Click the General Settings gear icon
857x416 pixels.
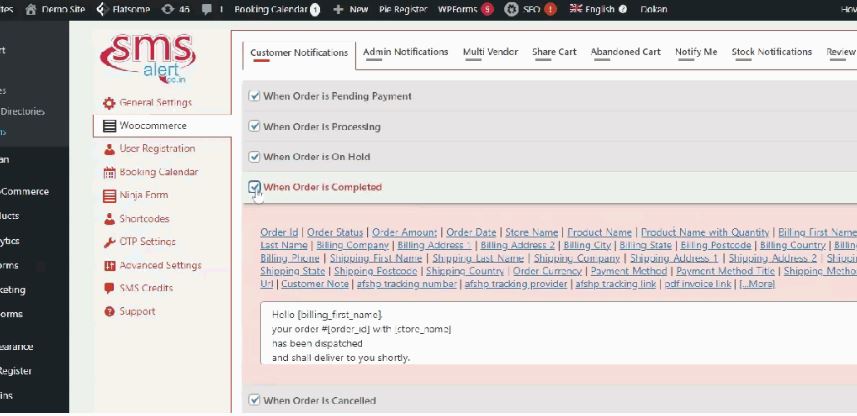click(109, 103)
